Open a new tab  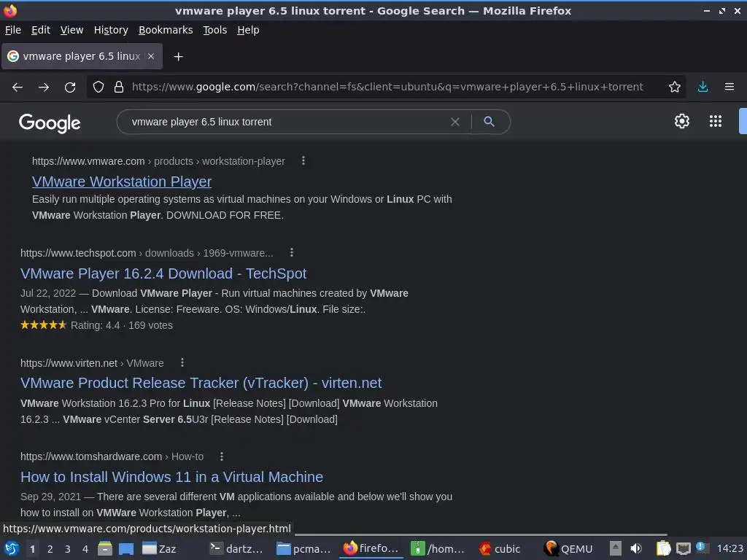click(178, 57)
